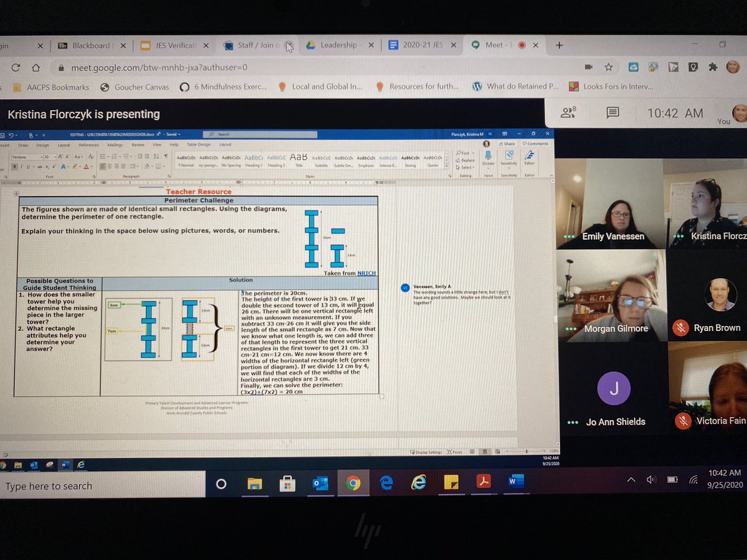Open the Table Design tab in presented Word
The width and height of the screenshot is (747, 560).
tap(199, 144)
